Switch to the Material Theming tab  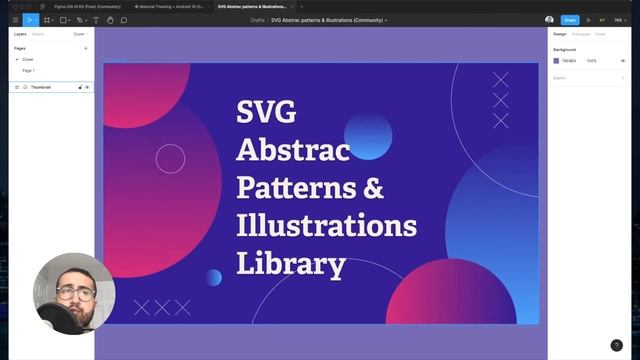169,7
